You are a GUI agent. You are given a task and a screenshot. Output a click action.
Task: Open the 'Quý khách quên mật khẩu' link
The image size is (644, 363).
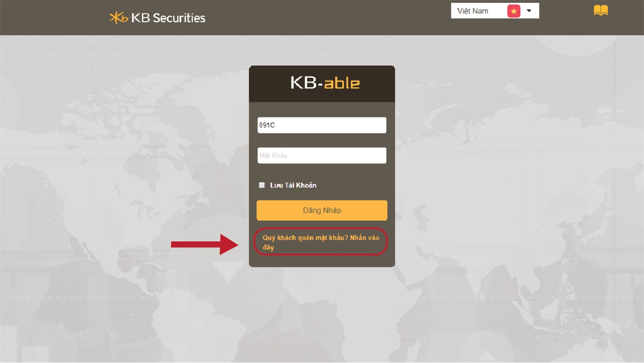tap(321, 242)
